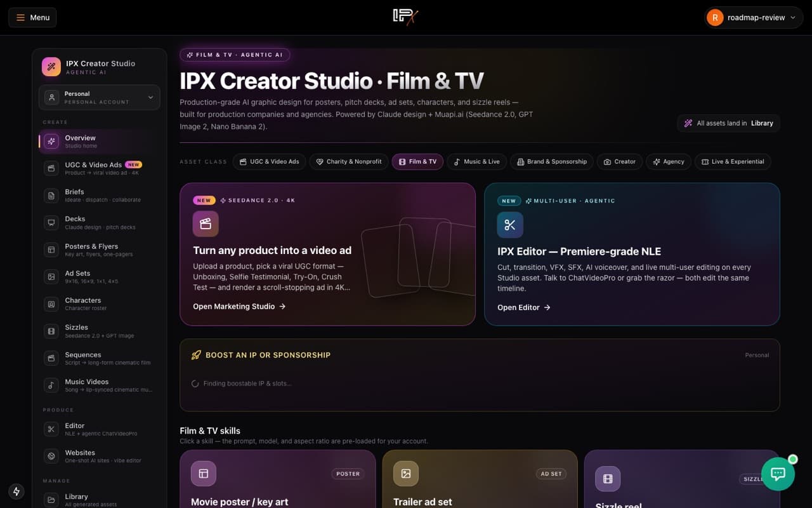The height and width of the screenshot is (508, 812).
Task: Click the Decks presentation icon
Action: tap(51, 223)
